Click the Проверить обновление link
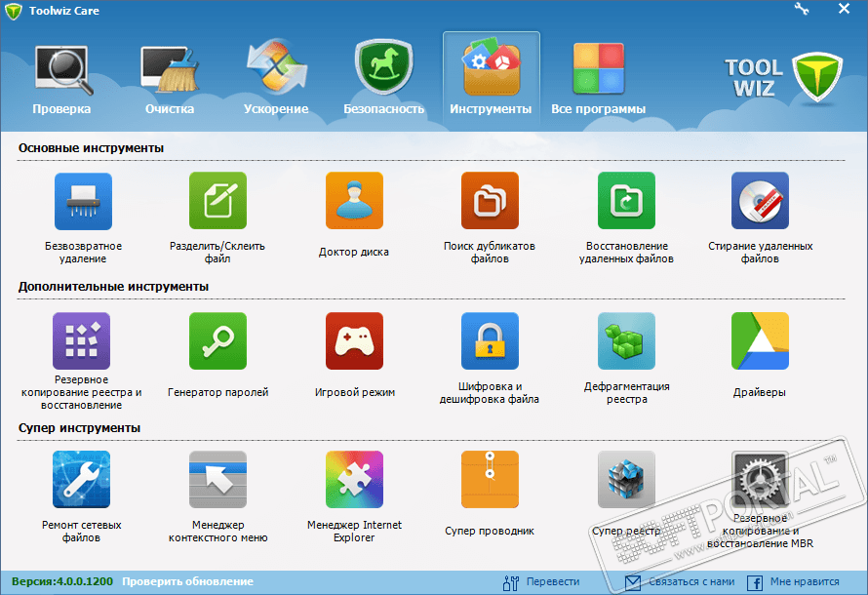Image resolution: width=868 pixels, height=595 pixels. (187, 581)
